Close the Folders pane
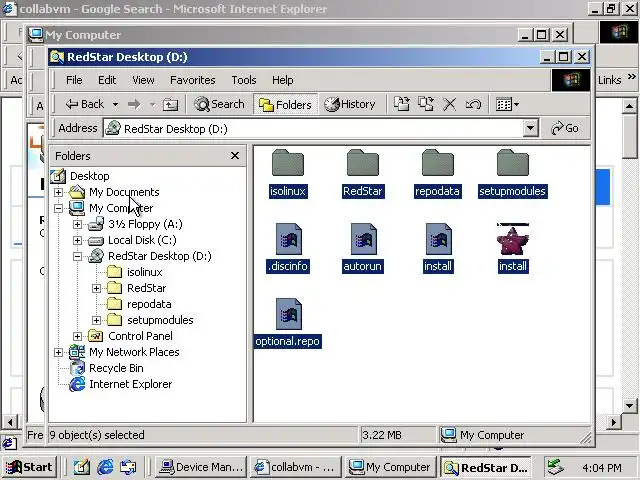Screen dimensions: 640x480 click(x=235, y=156)
